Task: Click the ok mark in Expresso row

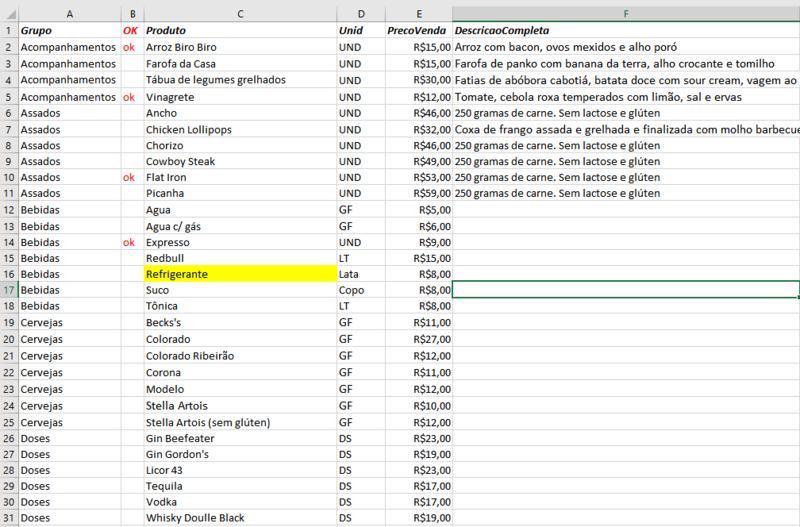Action: (133, 242)
